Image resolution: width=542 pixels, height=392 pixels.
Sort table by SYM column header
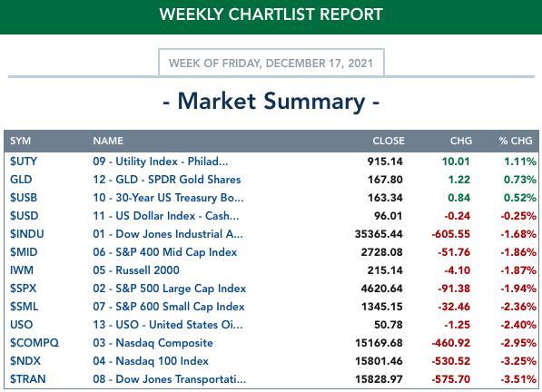(x=20, y=141)
